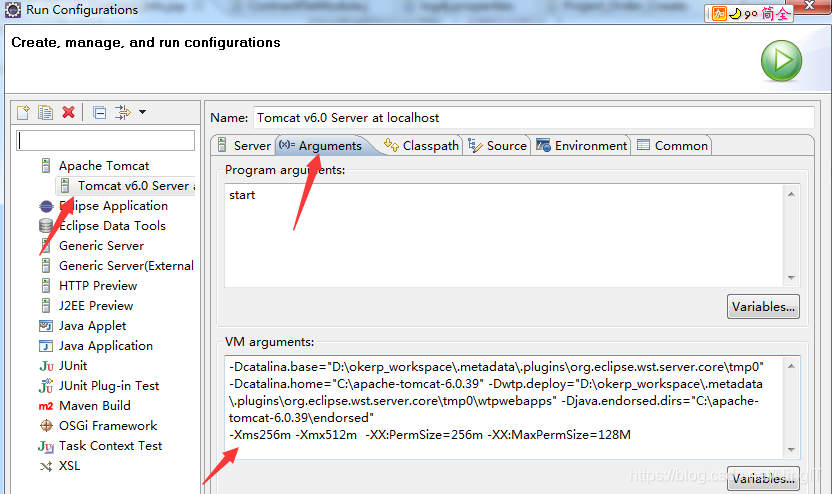Screen dimensions: 832x494
Task: Switch to the Classpath tab
Action: pyautogui.click(x=421, y=145)
